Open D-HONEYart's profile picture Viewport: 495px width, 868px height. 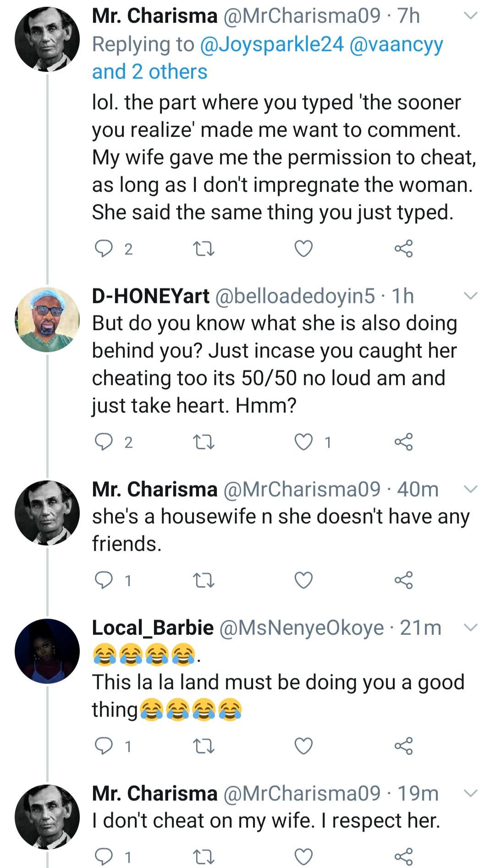tap(47, 319)
